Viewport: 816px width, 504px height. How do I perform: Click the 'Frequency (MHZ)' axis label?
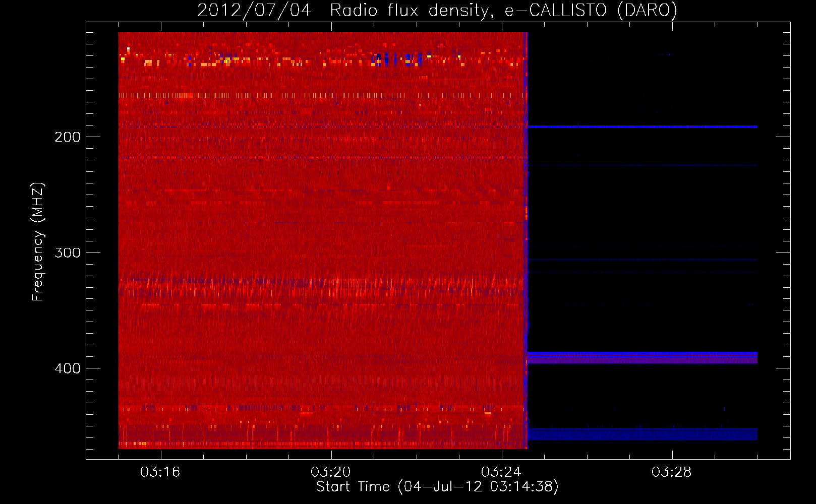click(38, 242)
